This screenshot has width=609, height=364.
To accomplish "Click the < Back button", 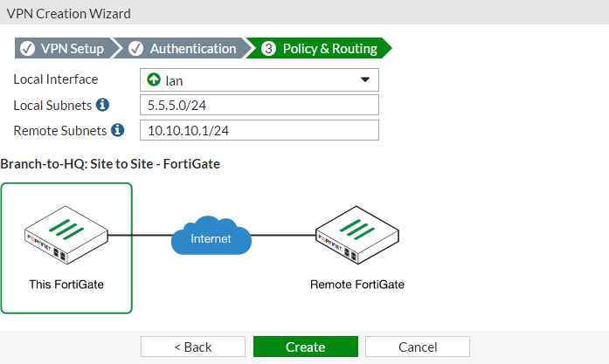I will [193, 347].
